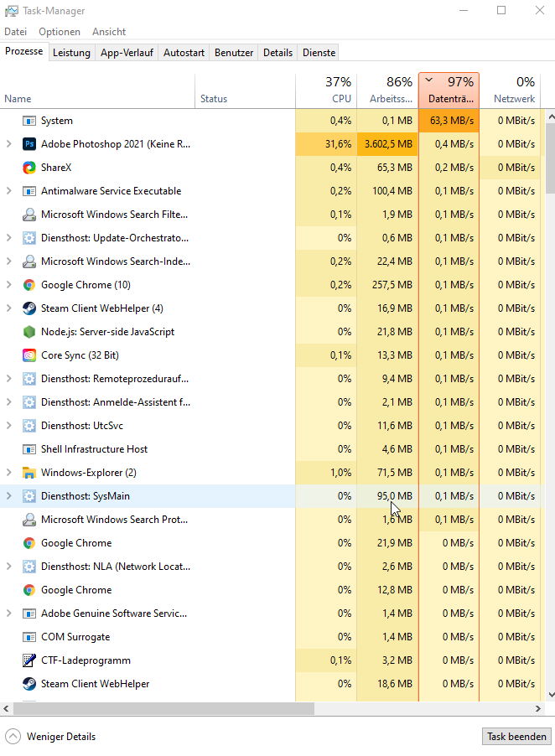Select the Adobe Photoshop 2021 icon
The image size is (555, 756).
29,143
